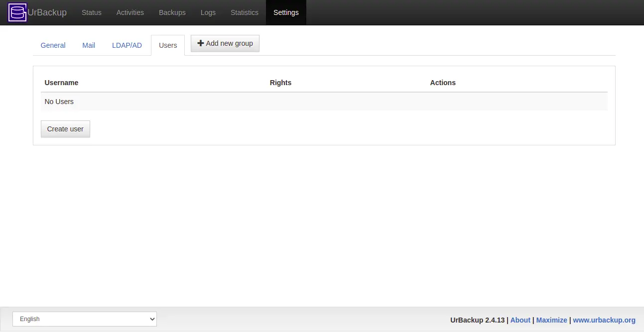Open the About link in footer
Viewport: 644px width, 334px height.
(520, 320)
